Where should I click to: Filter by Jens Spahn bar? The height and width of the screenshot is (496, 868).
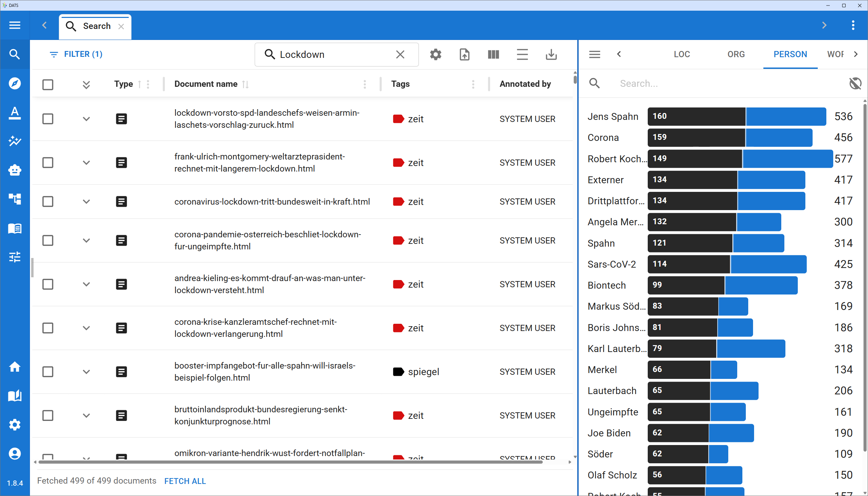[737, 116]
